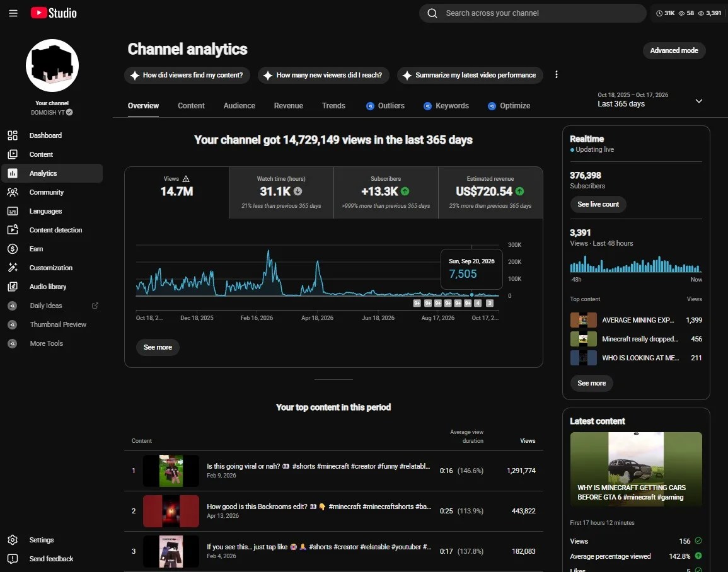Switch to the Audience tab
Image resolution: width=728 pixels, height=572 pixels.
239,106
